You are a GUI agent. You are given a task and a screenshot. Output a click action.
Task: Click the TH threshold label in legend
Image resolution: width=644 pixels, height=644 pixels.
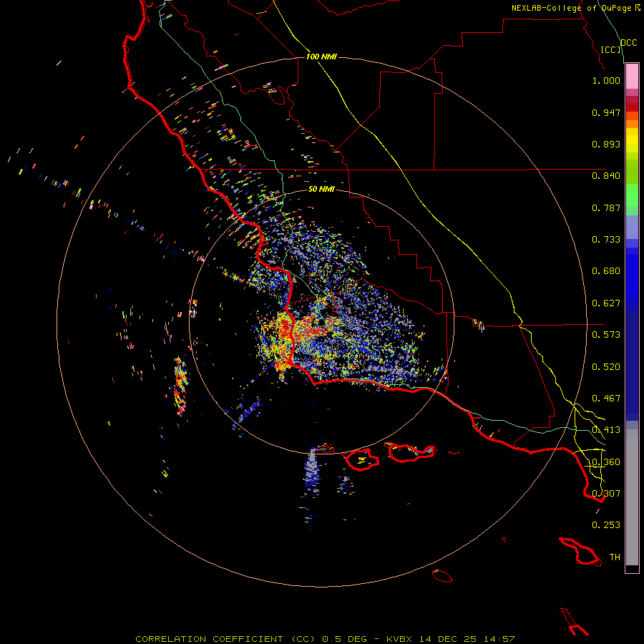point(615,557)
